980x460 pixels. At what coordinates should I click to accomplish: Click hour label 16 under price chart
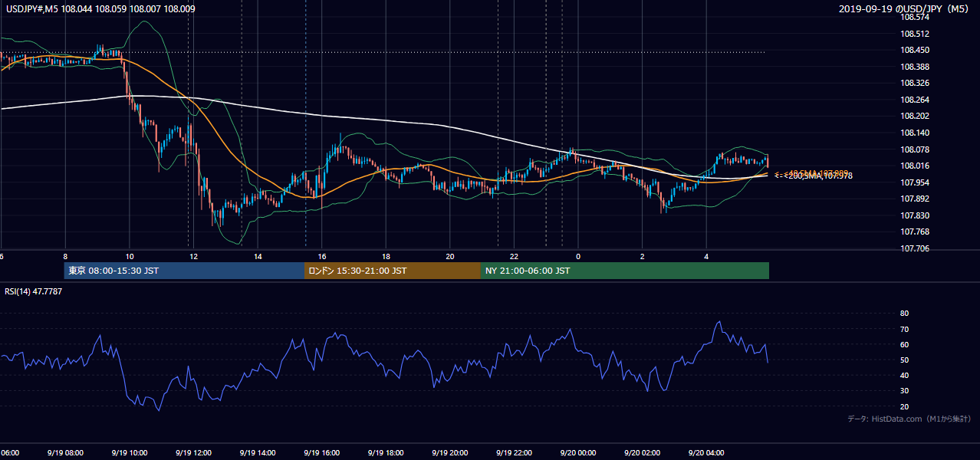click(322, 257)
